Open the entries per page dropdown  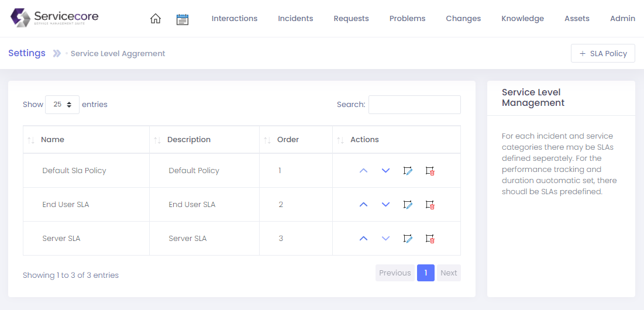[62, 105]
